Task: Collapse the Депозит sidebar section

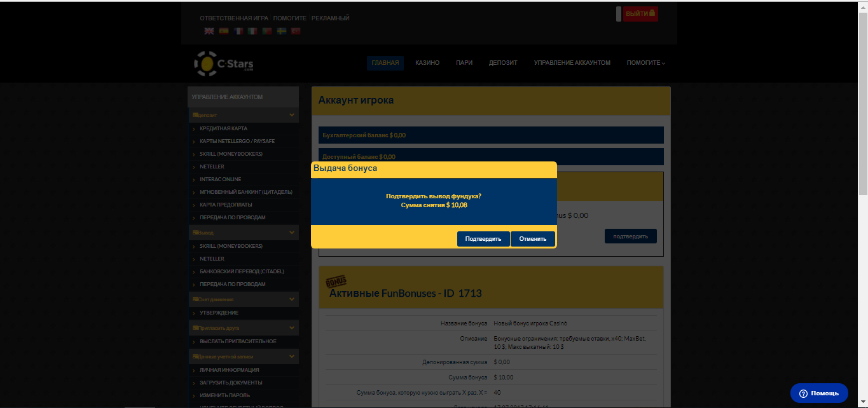Action: (292, 115)
